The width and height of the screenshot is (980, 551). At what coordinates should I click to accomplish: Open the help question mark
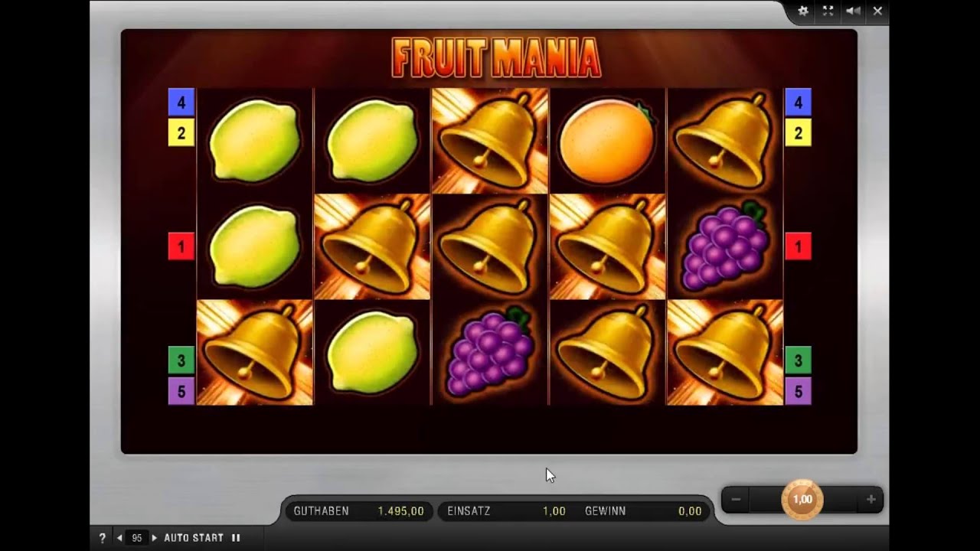[103, 538]
